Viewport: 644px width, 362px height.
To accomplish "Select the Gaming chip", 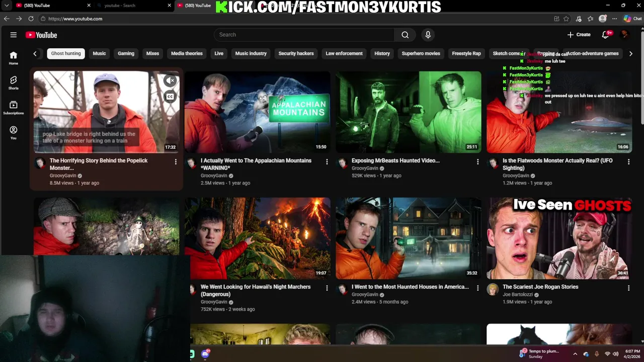I will [x=126, y=53].
